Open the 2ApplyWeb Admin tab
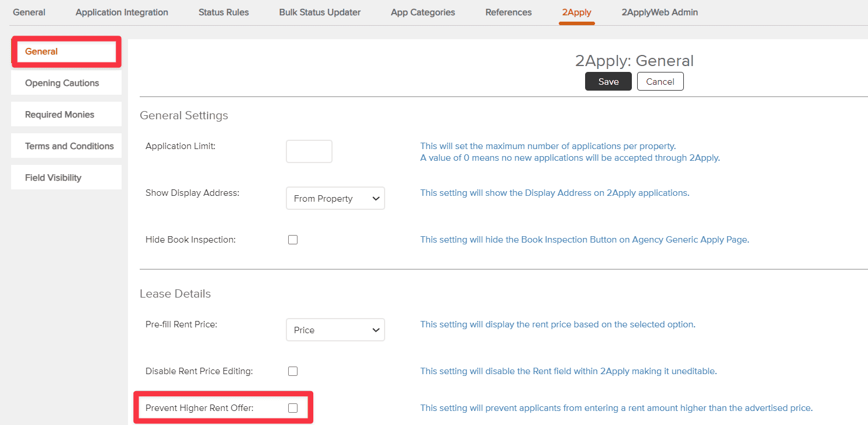The height and width of the screenshot is (425, 868). pyautogui.click(x=660, y=12)
